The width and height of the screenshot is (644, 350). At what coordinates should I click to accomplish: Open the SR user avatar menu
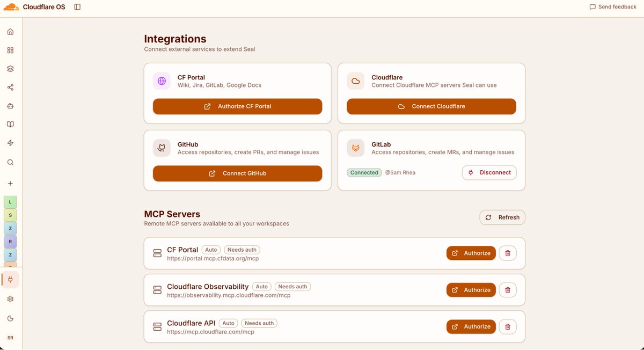(x=10, y=338)
